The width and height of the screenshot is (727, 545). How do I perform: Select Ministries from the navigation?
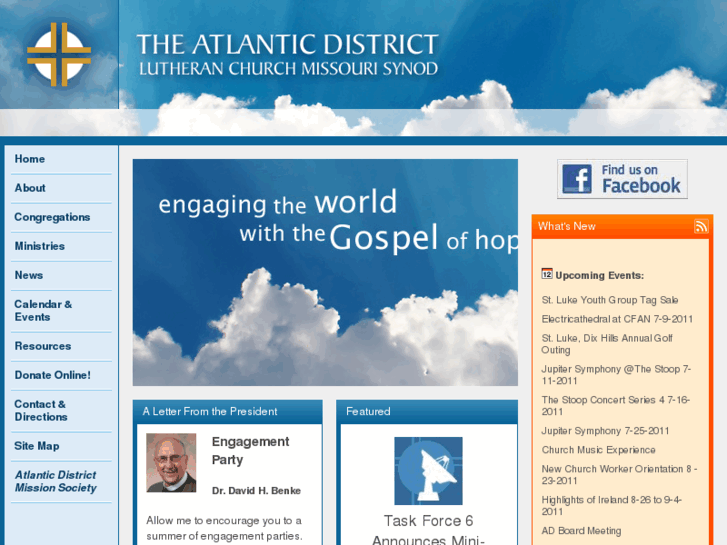pos(39,246)
